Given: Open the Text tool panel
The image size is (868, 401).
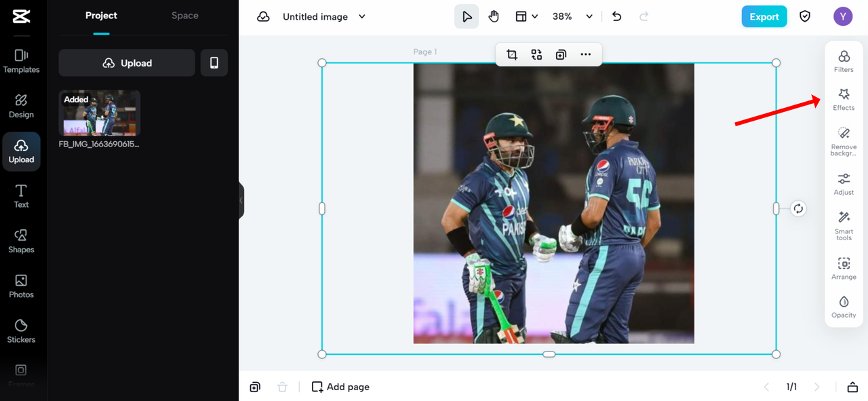Looking at the screenshot, I should click(x=21, y=196).
